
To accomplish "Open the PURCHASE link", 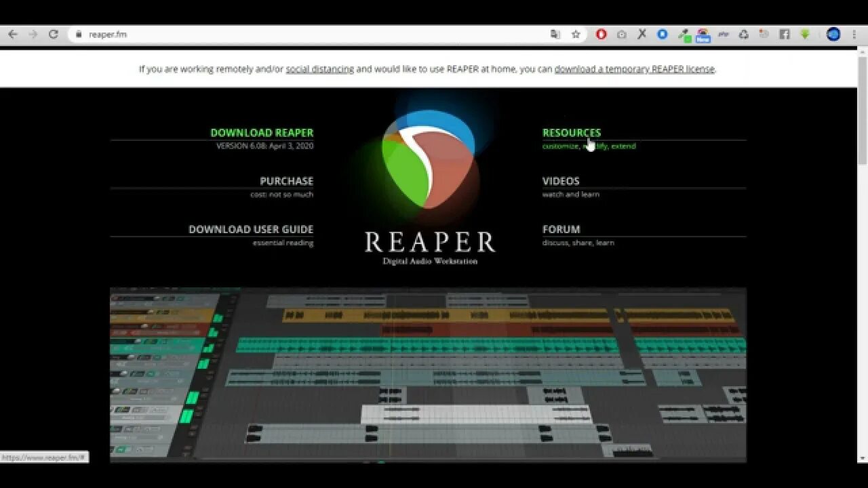I will click(x=287, y=181).
